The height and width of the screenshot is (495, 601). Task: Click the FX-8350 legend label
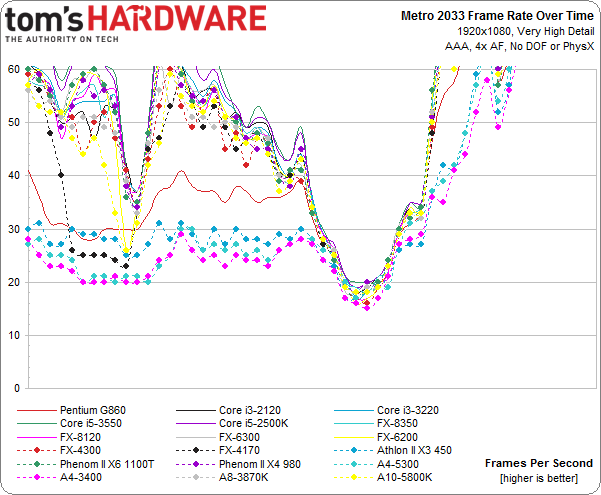click(x=397, y=423)
